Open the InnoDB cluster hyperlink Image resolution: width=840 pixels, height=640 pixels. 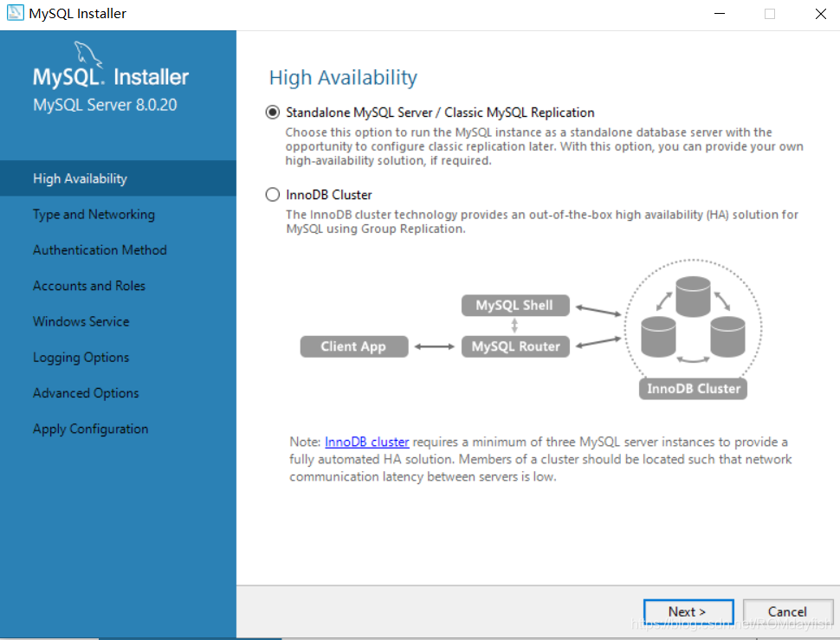(x=367, y=442)
